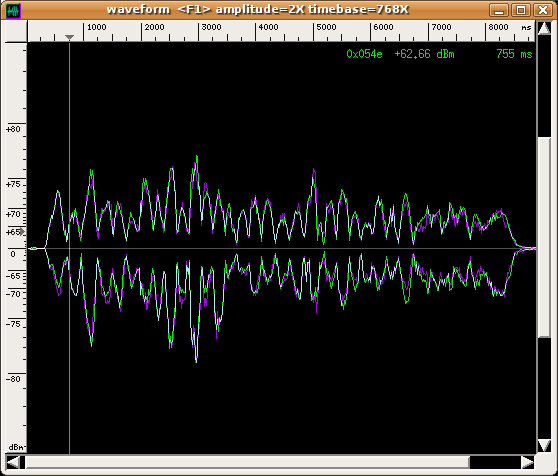The image size is (558, 476).
Task: Click the time cursor triangle marker on ruler
Action: 69,37
